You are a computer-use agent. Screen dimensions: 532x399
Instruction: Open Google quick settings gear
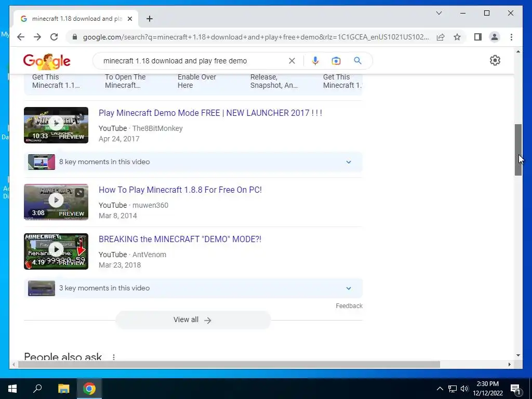(495, 60)
